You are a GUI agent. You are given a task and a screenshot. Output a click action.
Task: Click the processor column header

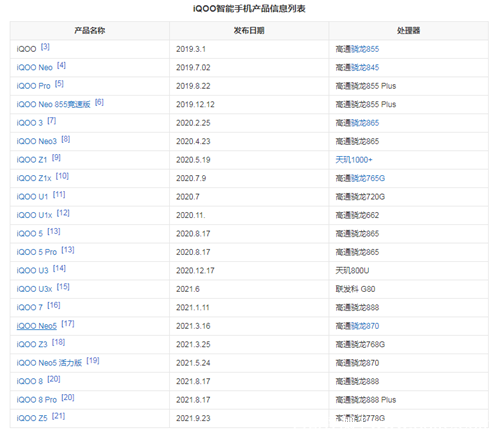click(408, 31)
